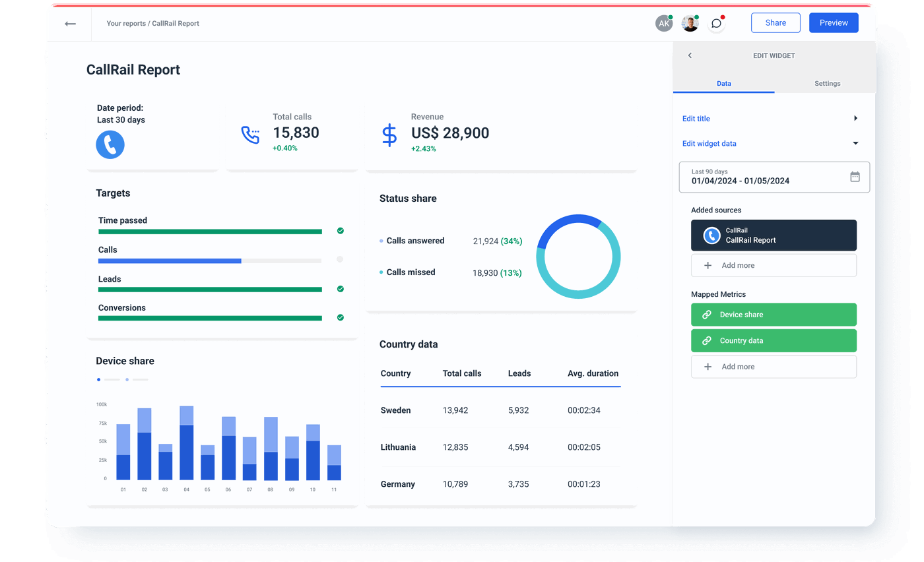Click the gray status circle next to Calls target
Image resolution: width=924 pixels, height=562 pixels.
click(x=341, y=259)
